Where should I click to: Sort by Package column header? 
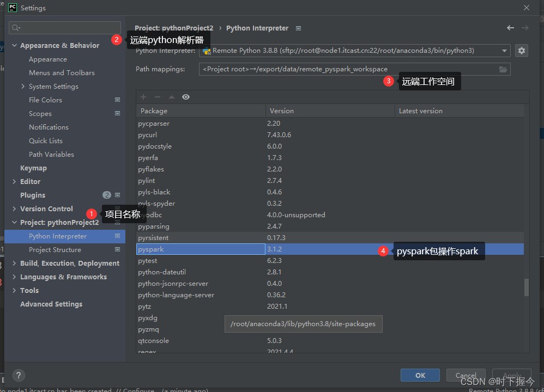pyautogui.click(x=201, y=111)
